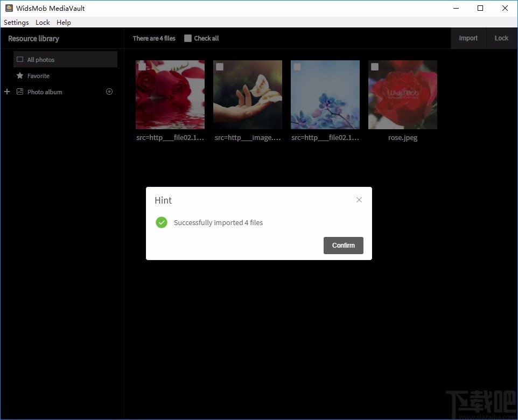Click the circled plus icon for Photo album
Viewport: 518px width, 420px height.
click(109, 92)
